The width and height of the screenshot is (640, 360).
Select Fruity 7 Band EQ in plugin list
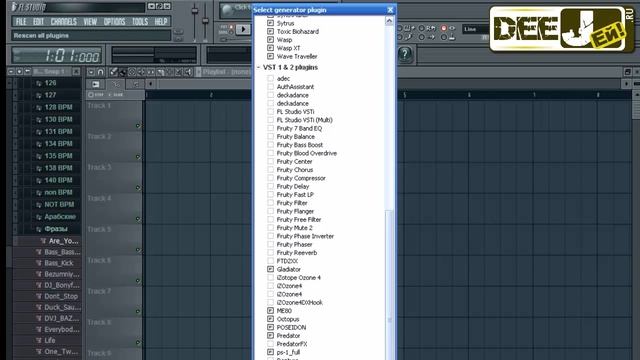(299, 128)
